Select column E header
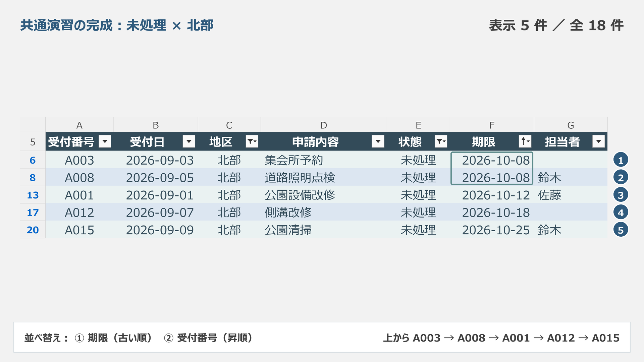The width and height of the screenshot is (644, 362). pyautogui.click(x=418, y=125)
